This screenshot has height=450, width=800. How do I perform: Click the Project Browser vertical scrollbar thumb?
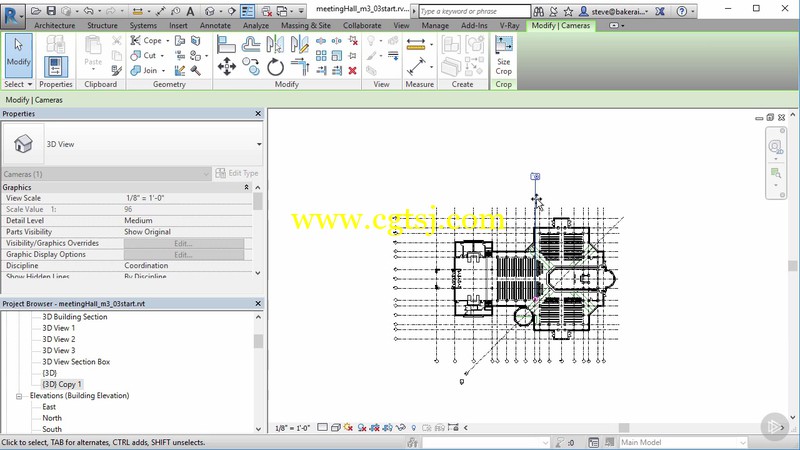pyautogui.click(x=258, y=341)
